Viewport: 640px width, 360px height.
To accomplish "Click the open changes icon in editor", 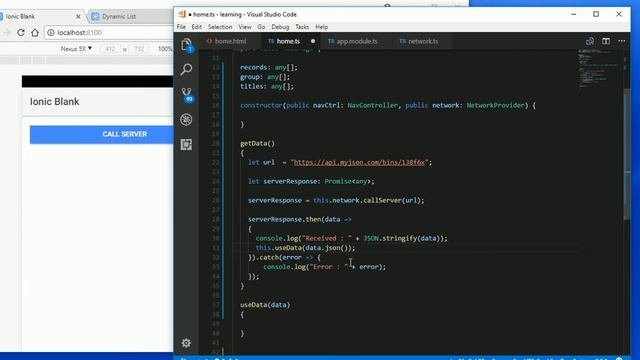I will pos(590,41).
